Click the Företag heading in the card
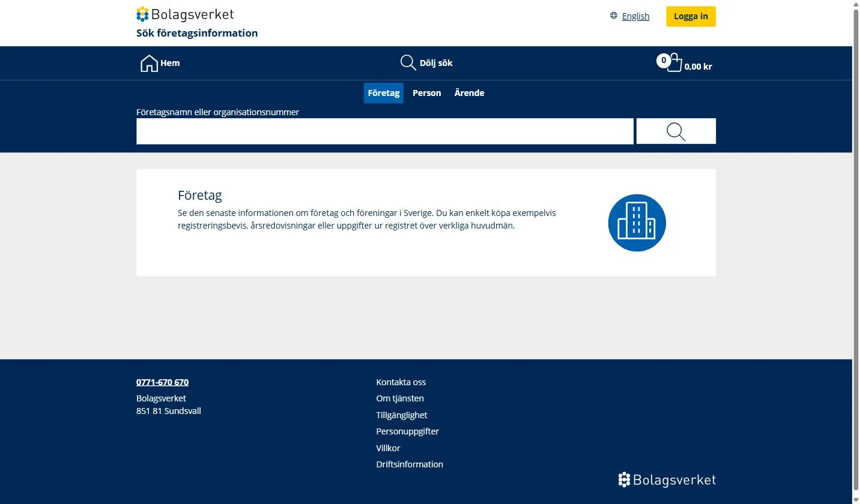Screen dimensions: 860x504 point(200,196)
